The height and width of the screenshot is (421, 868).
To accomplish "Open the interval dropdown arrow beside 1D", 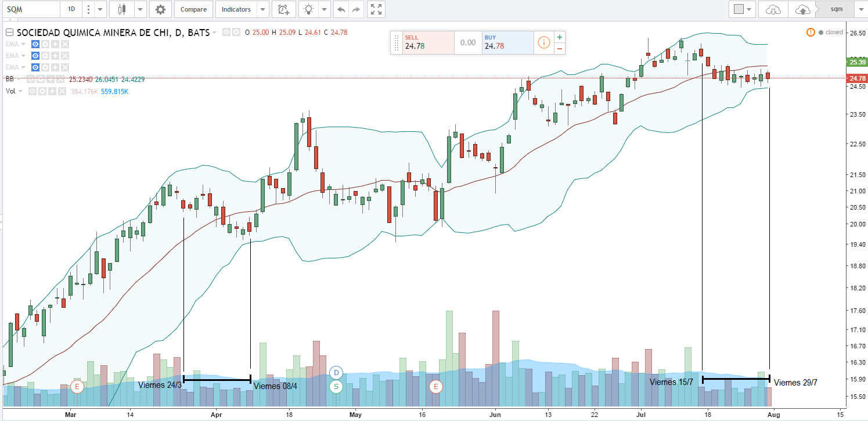I will click(x=100, y=9).
